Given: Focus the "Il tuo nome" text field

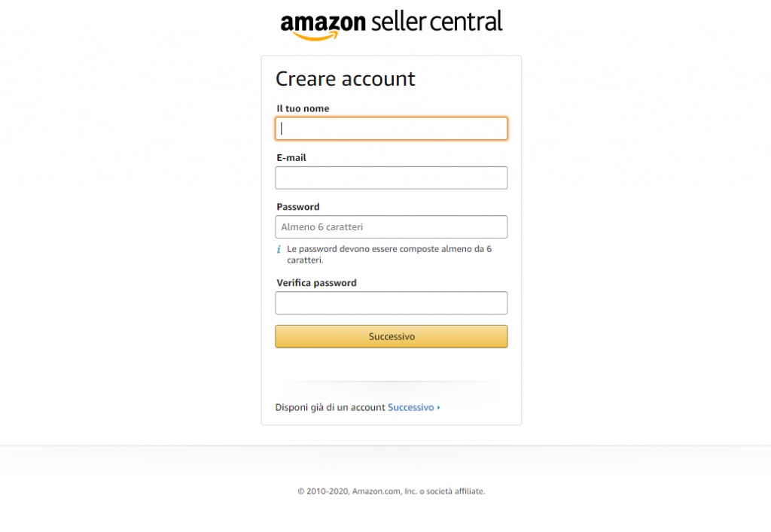Looking at the screenshot, I should 391,129.
